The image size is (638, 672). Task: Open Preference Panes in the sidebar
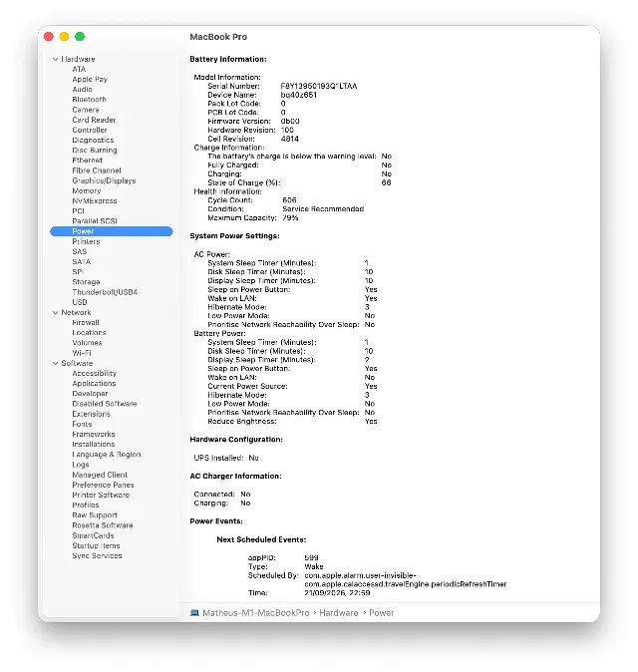(x=103, y=486)
